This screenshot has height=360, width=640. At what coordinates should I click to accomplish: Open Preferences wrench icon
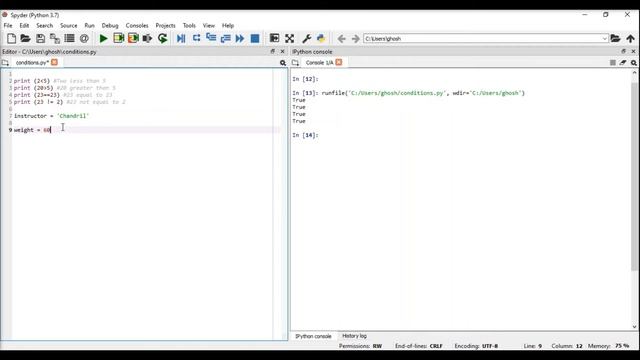tap(307, 38)
